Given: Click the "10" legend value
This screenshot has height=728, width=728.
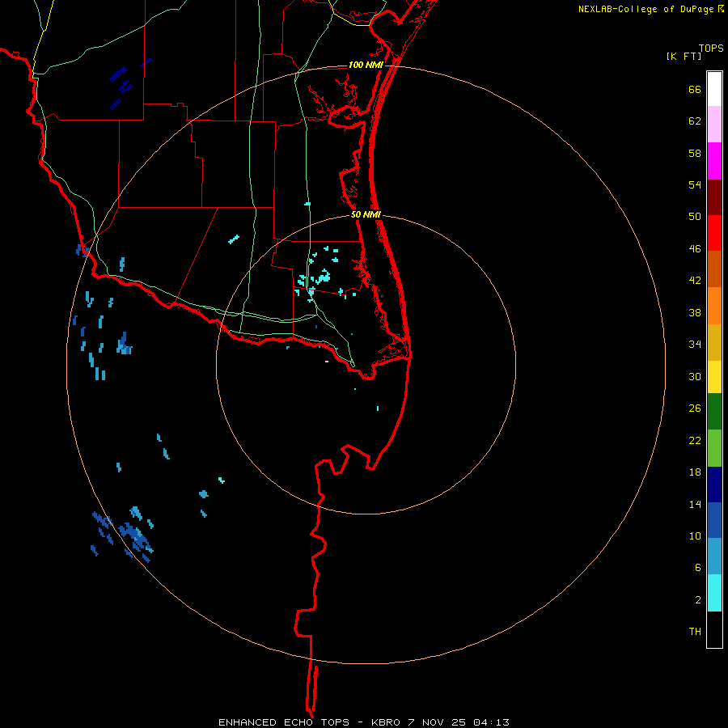Looking at the screenshot, I should point(695,535).
